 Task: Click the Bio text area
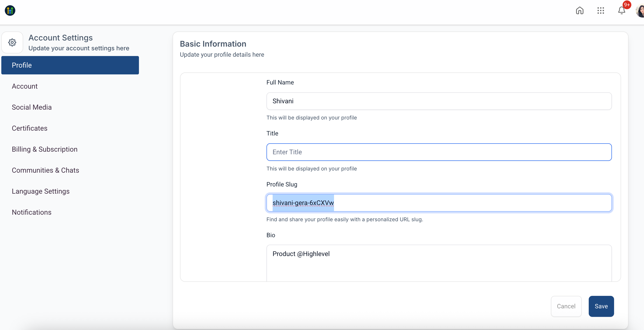pos(439,263)
